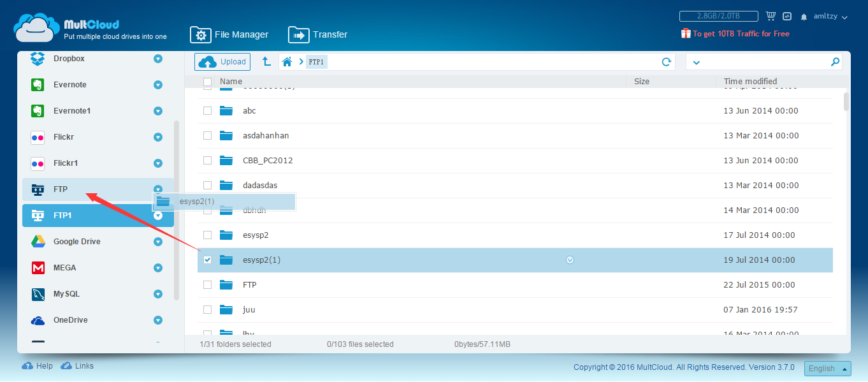This screenshot has width=868, height=382.
Task: Click the abc folder icon
Action: (x=226, y=110)
